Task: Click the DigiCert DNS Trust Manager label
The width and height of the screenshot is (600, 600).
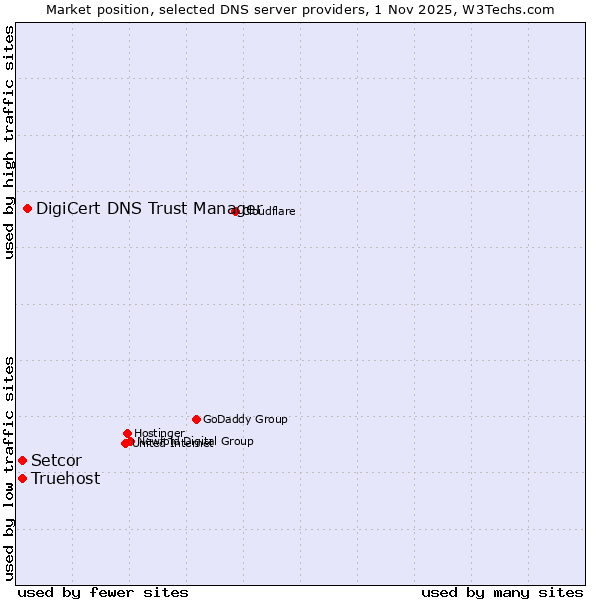Action: tap(148, 208)
